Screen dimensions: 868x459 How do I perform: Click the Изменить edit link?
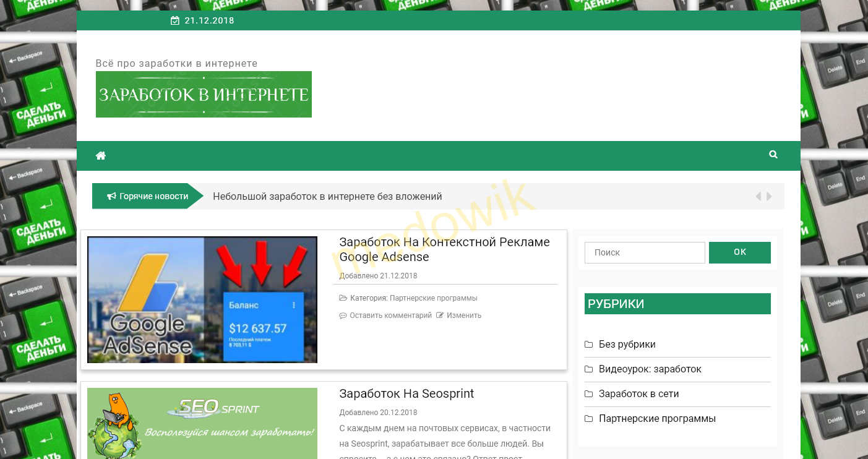464,315
